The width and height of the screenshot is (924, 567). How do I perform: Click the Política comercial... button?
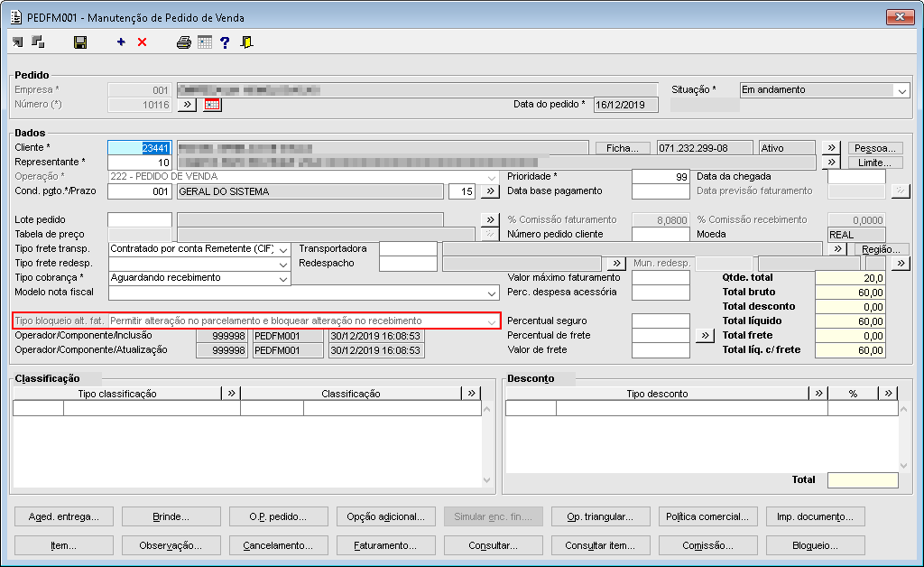click(x=708, y=516)
